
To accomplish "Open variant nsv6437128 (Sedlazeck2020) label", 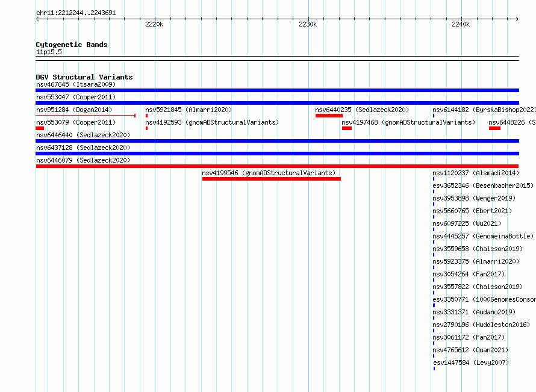I will click(83, 148).
